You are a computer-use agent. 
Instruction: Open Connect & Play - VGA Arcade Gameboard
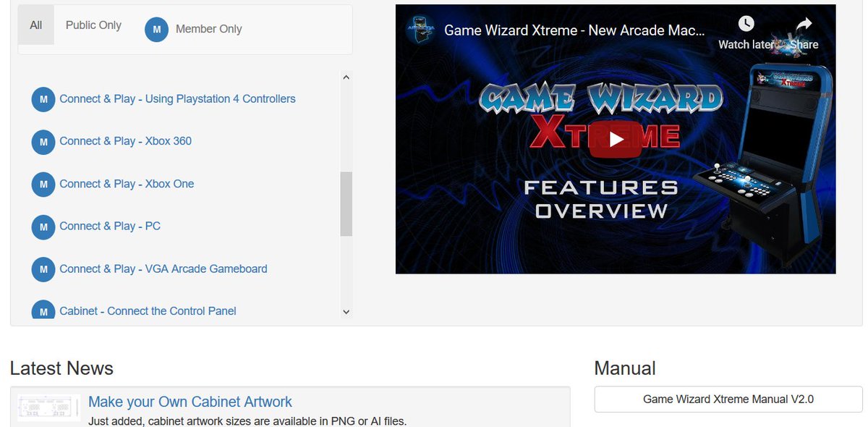point(163,269)
